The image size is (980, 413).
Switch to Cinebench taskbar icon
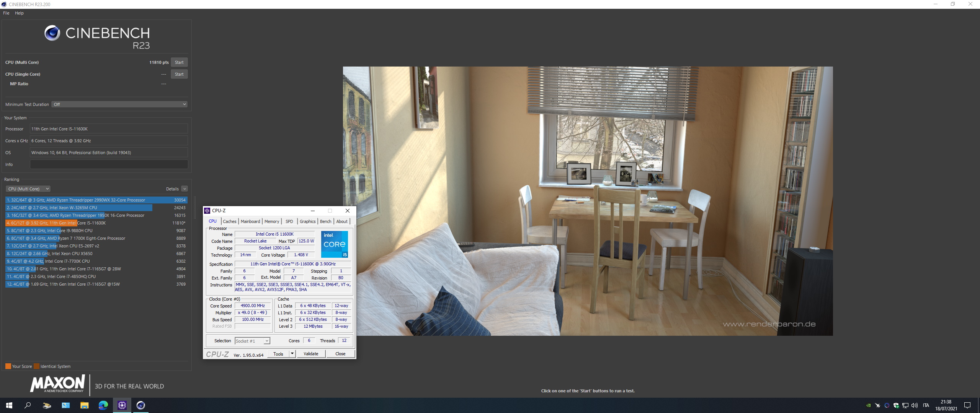coord(140,405)
